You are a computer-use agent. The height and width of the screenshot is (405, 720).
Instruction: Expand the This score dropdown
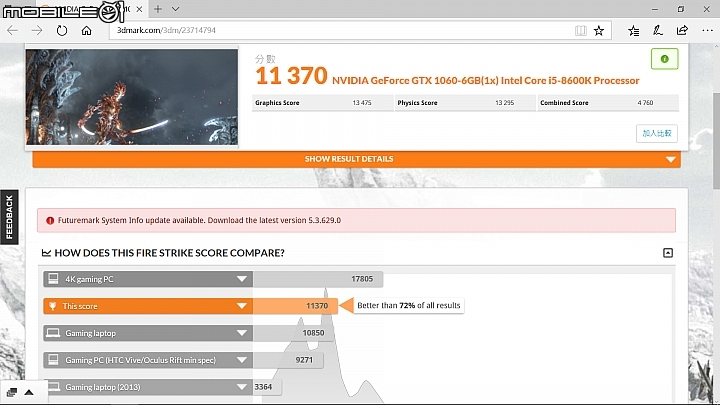(x=242, y=306)
